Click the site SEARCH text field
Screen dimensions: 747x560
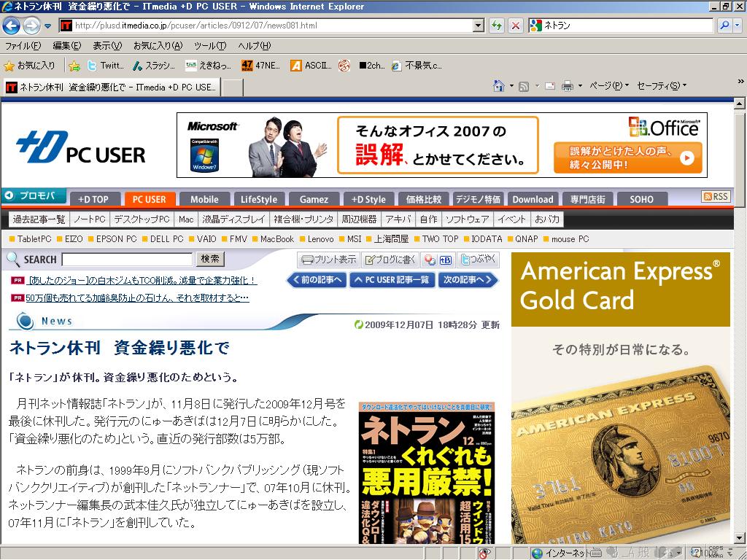pyautogui.click(x=127, y=260)
